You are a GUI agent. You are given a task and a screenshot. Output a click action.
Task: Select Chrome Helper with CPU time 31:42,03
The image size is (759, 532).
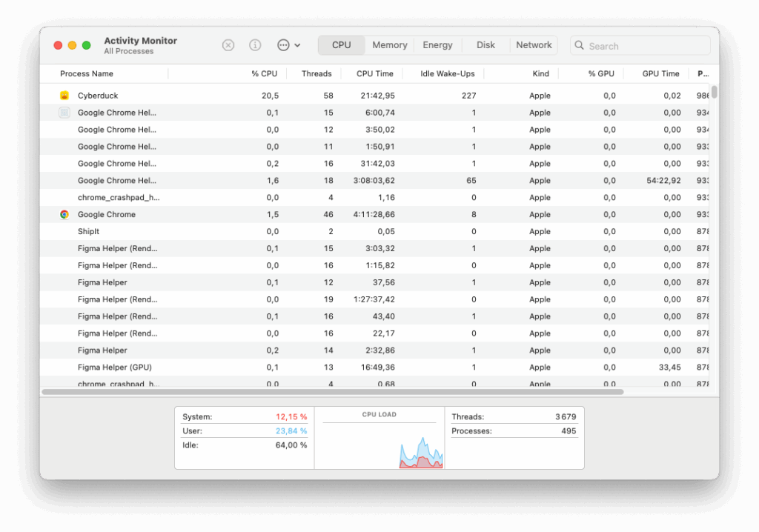374,164
